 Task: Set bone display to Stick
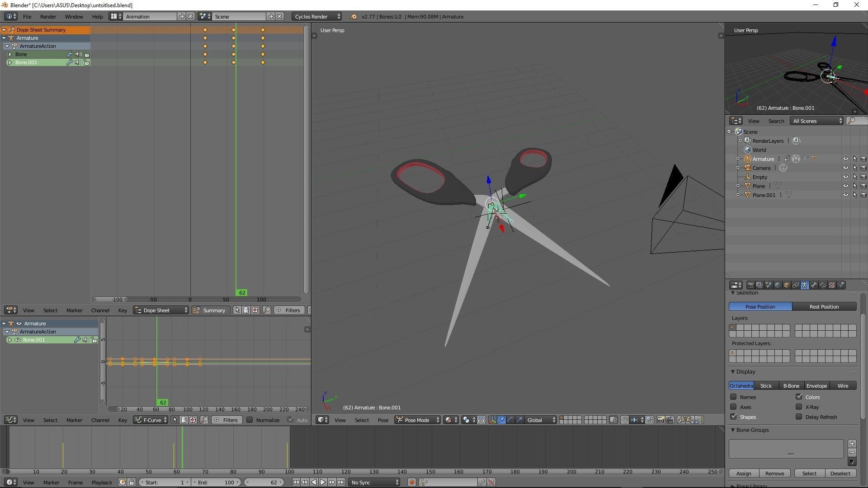click(x=766, y=385)
